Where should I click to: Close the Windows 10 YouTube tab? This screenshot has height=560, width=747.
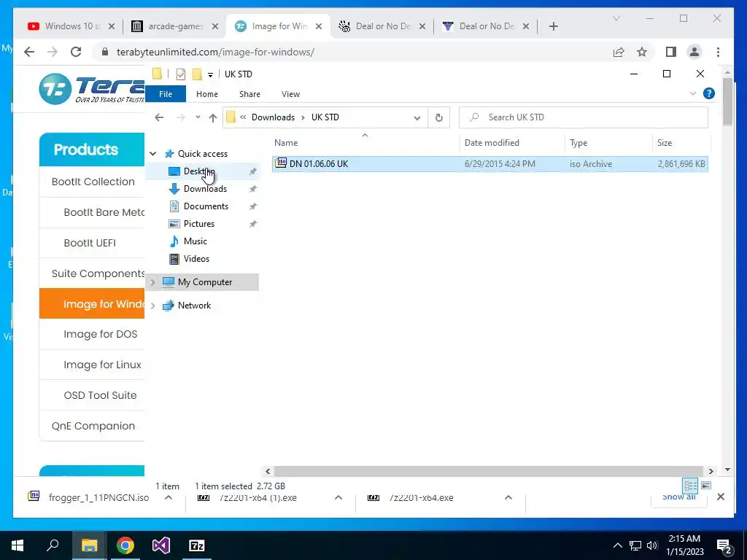click(x=112, y=26)
